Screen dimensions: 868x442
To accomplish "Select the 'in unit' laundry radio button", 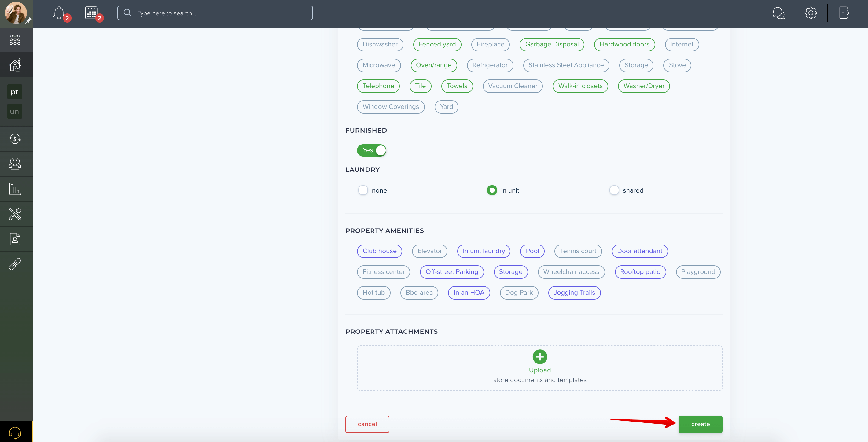I will coord(492,190).
